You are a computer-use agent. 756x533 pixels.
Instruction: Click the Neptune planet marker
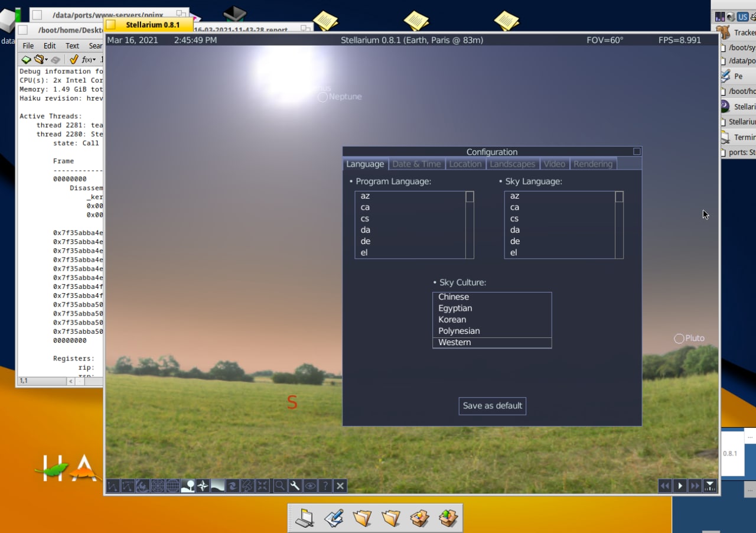click(x=322, y=97)
